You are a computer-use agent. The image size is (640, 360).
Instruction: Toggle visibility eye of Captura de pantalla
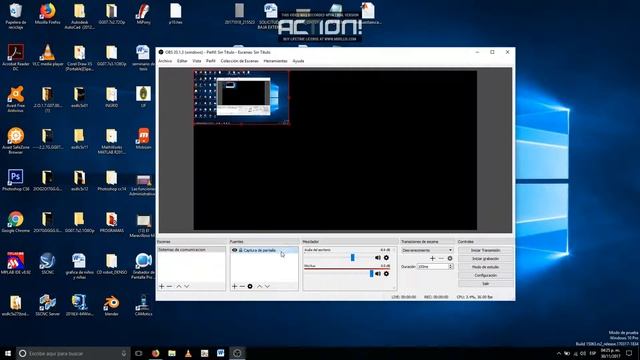(x=234, y=250)
